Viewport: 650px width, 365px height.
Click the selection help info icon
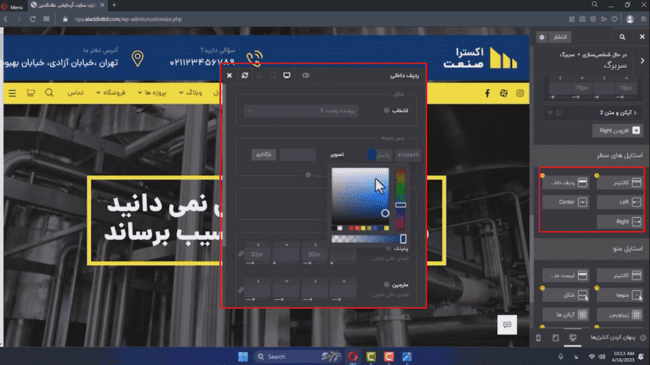386,110
